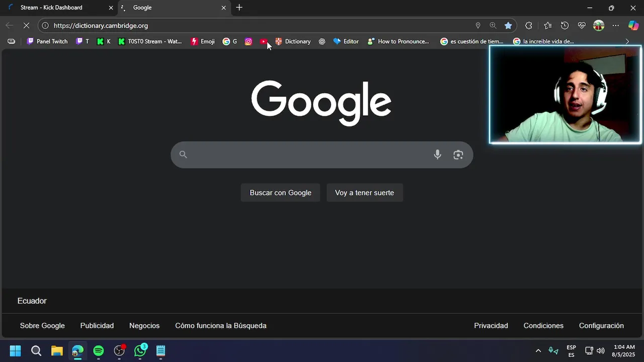Open volume control in system tray
644x362 pixels.
click(x=601, y=351)
